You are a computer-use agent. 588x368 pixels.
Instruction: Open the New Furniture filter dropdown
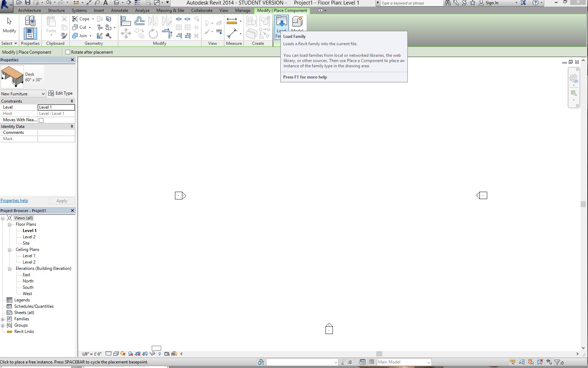pos(23,94)
